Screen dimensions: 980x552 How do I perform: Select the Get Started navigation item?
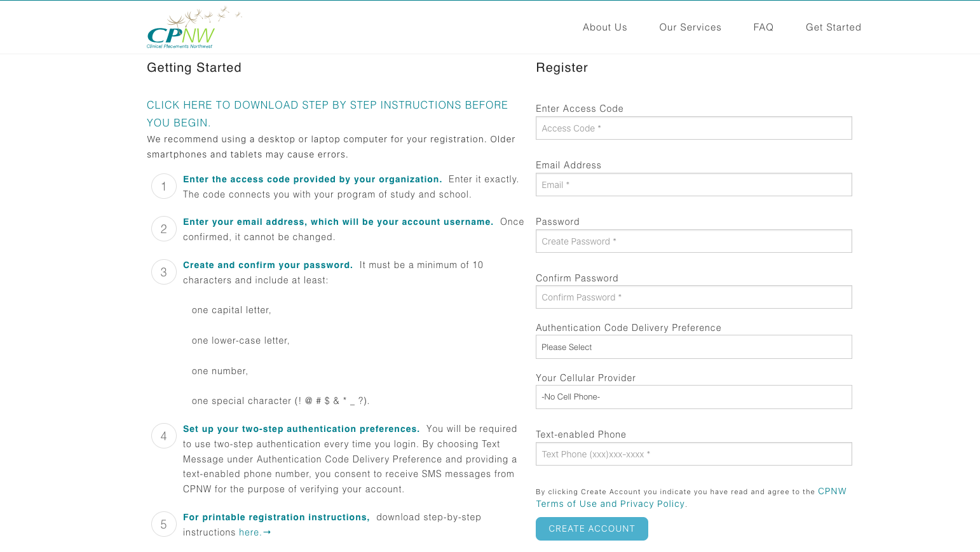point(833,27)
